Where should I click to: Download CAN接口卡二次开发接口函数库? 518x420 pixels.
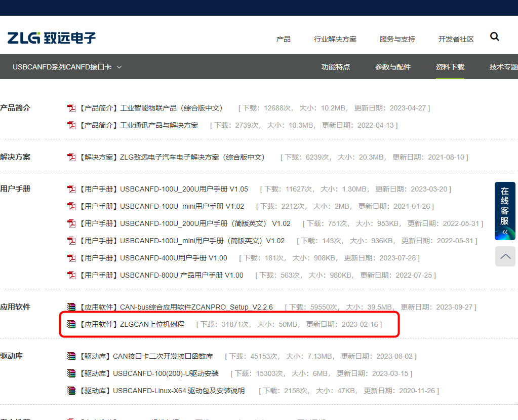146,356
